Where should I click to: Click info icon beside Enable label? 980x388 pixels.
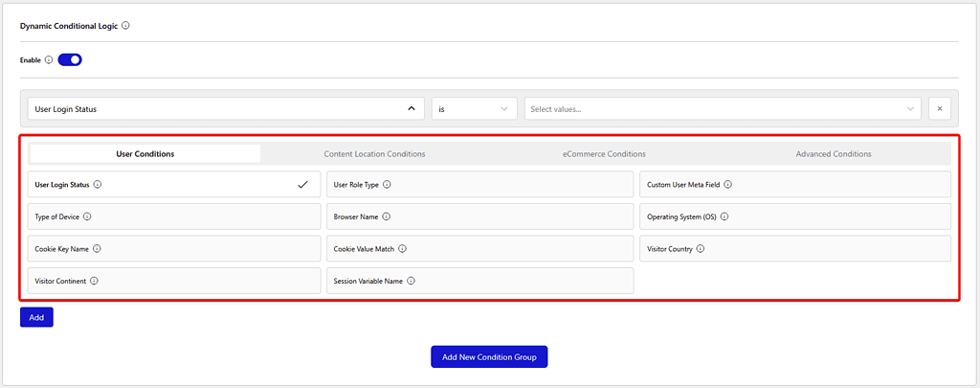49,60
